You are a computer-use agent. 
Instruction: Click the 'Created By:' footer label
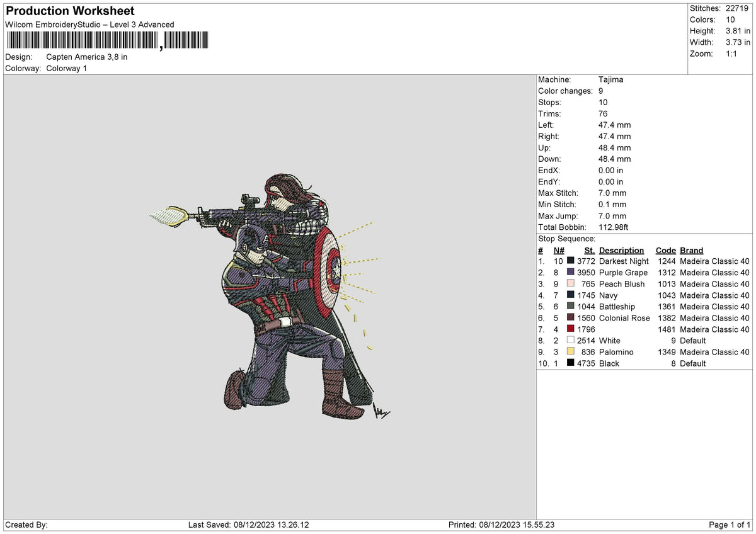[x=26, y=525]
